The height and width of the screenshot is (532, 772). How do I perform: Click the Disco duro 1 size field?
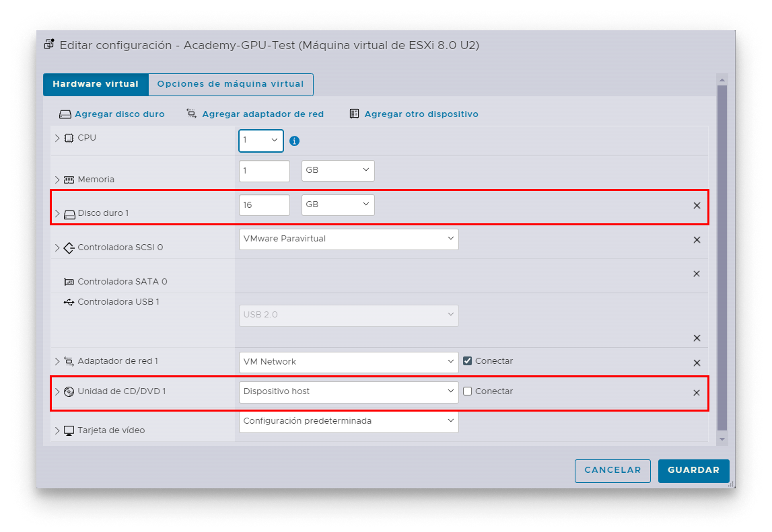tap(264, 205)
